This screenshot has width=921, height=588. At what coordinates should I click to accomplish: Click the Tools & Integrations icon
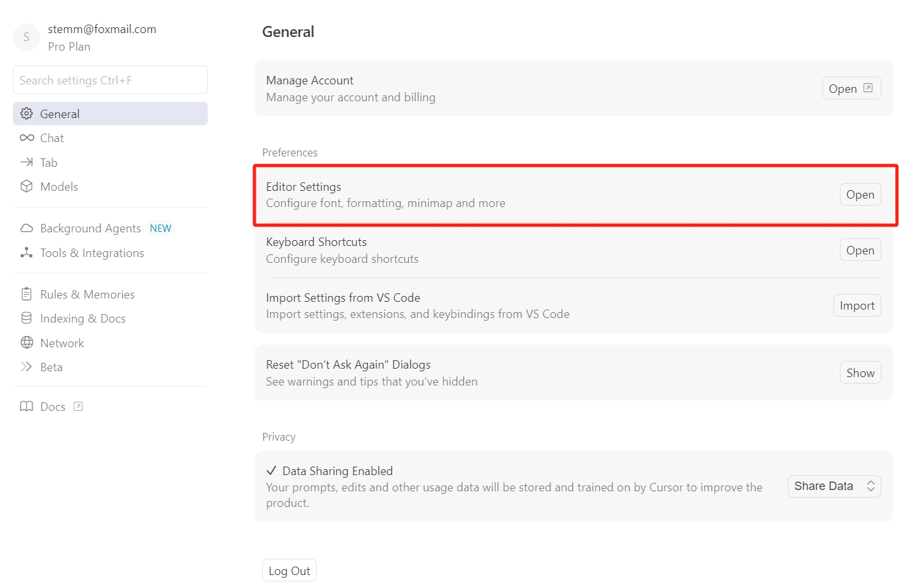(27, 252)
